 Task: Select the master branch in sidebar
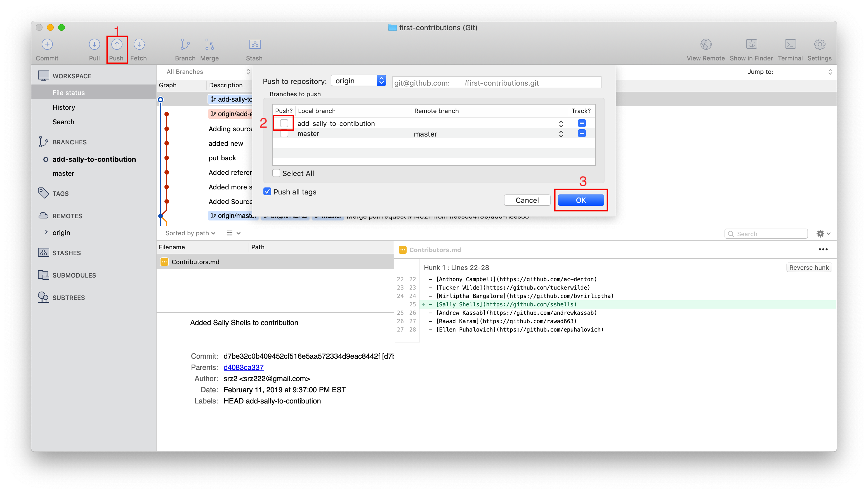click(63, 173)
